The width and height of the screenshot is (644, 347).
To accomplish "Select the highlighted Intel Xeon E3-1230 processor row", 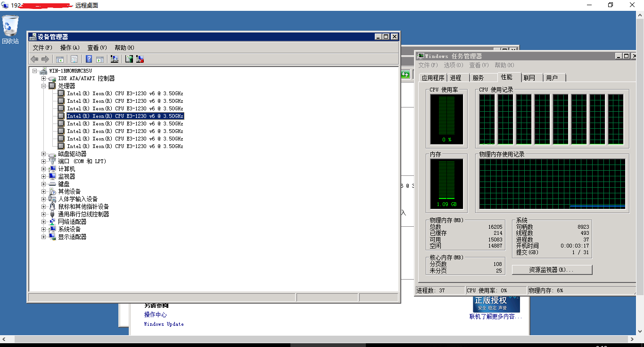I will tap(125, 116).
